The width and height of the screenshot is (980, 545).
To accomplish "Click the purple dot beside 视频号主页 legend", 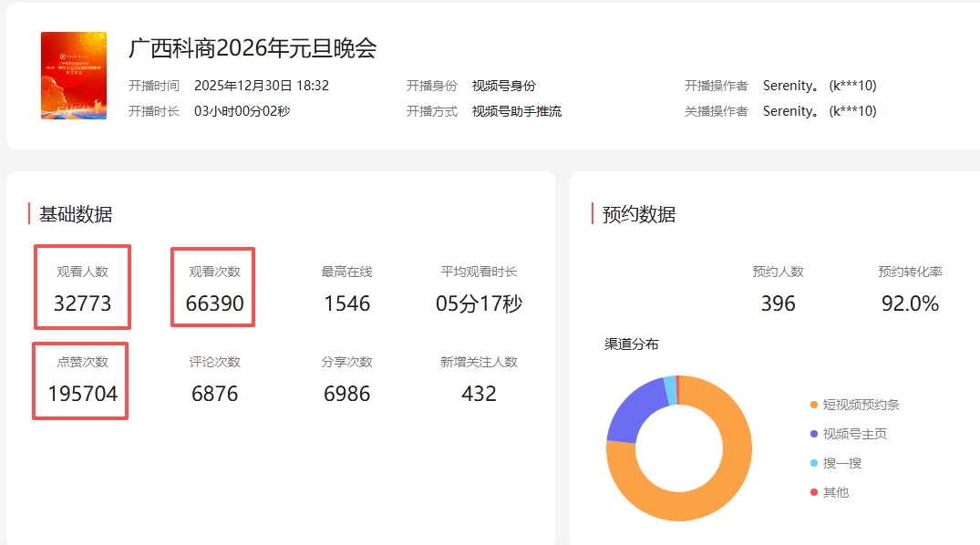I will (814, 434).
